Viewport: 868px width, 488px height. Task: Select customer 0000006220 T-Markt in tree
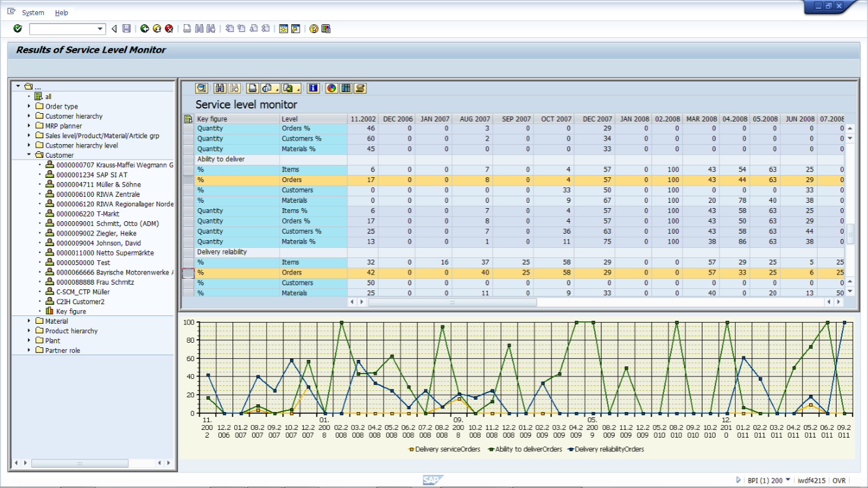coord(87,214)
